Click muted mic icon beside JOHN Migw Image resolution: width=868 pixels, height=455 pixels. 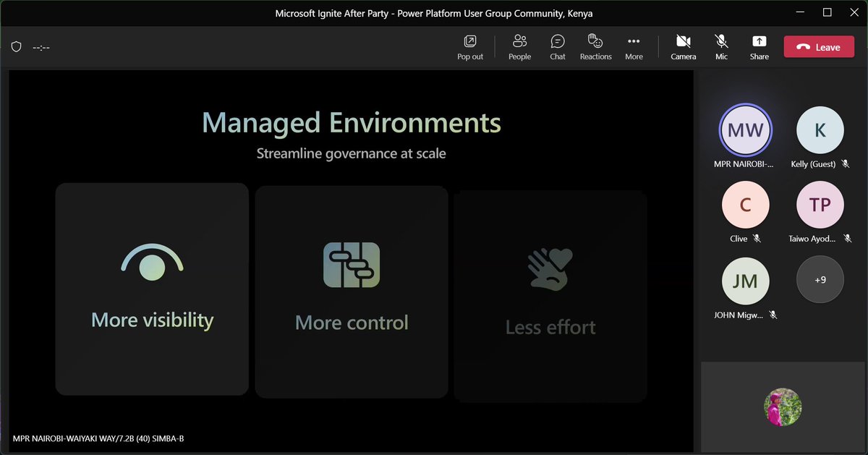point(773,315)
